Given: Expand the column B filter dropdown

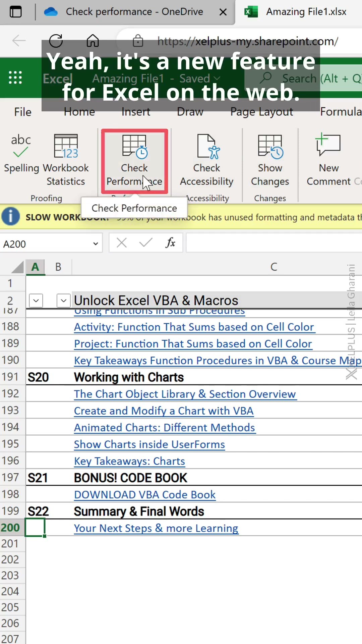Looking at the screenshot, I should pyautogui.click(x=63, y=301).
